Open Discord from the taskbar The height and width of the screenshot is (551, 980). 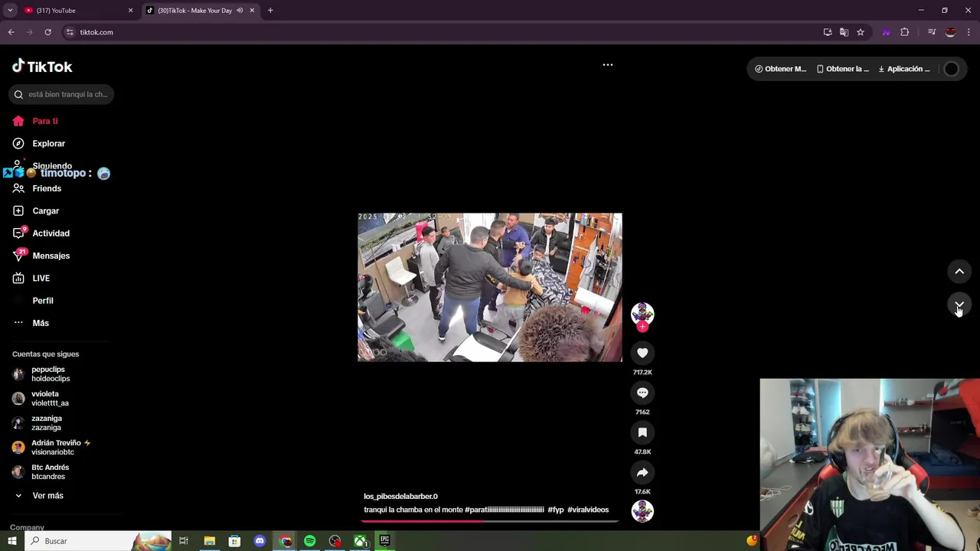pyautogui.click(x=260, y=541)
